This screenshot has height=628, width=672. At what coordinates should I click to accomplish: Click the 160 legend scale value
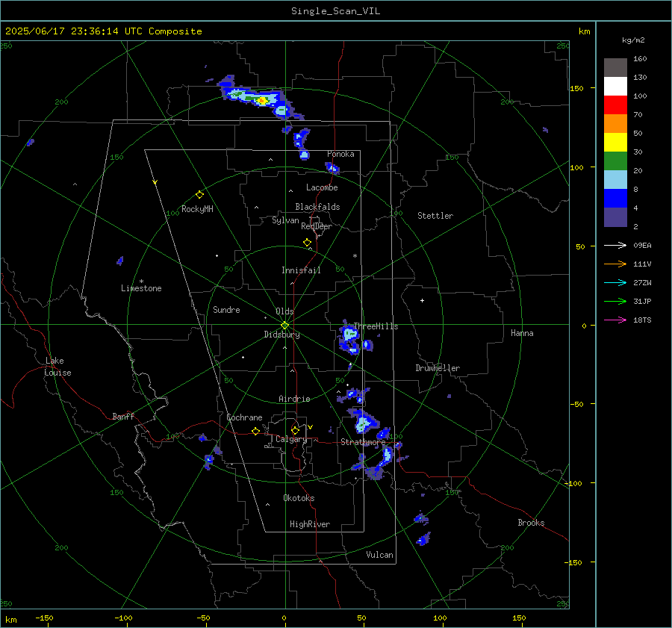[640, 59]
